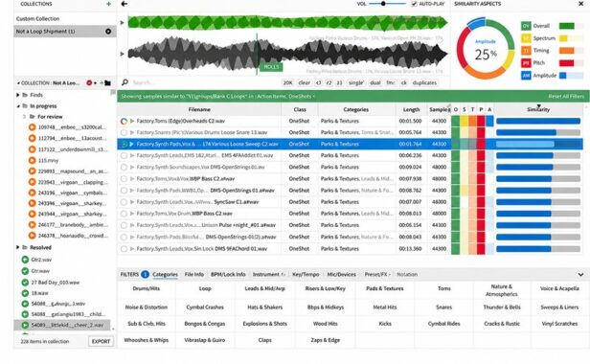
Task: Expand the Finds folder
Action: pos(17,95)
